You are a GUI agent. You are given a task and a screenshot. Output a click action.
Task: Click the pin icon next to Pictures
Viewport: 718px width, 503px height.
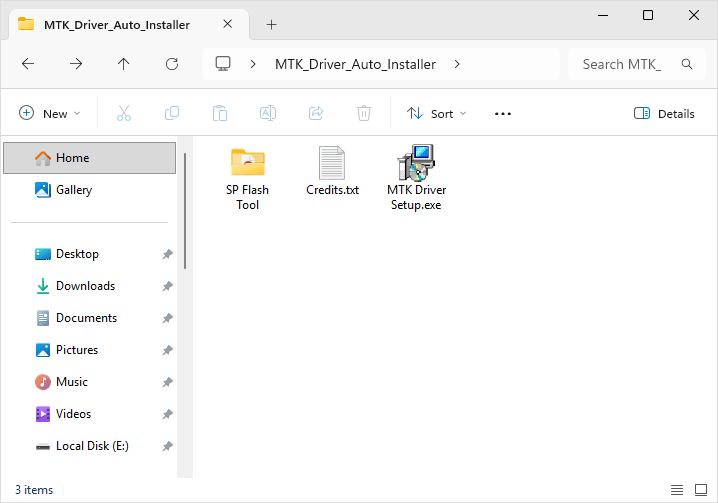168,350
